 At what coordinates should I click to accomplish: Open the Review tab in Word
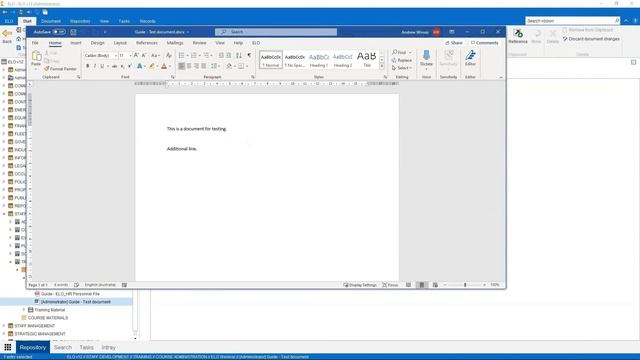coord(199,43)
